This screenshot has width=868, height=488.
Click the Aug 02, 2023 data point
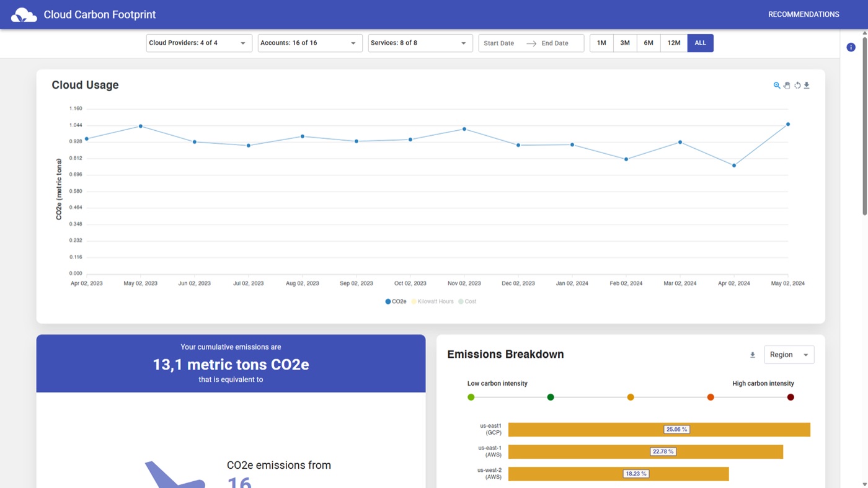click(303, 136)
